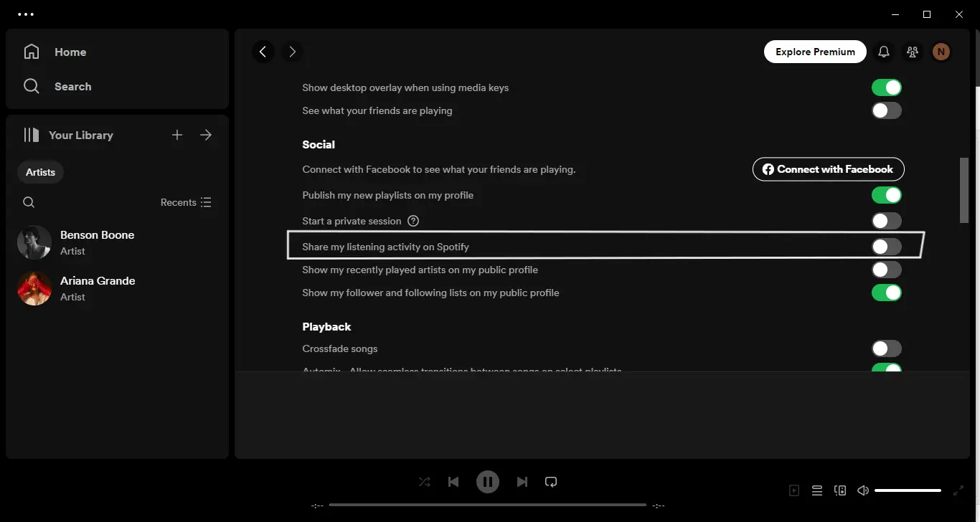This screenshot has width=980, height=522.
Task: Toggle Show my follower and following lists
Action: point(887,293)
